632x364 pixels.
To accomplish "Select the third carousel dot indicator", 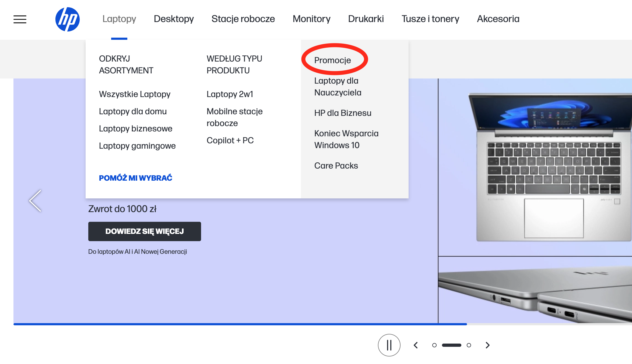I will point(469,345).
